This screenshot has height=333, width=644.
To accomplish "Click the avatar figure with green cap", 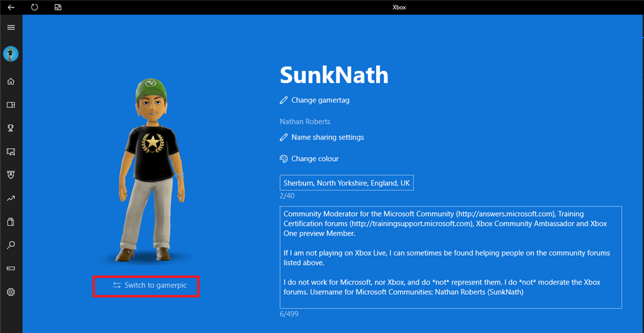I will click(151, 170).
